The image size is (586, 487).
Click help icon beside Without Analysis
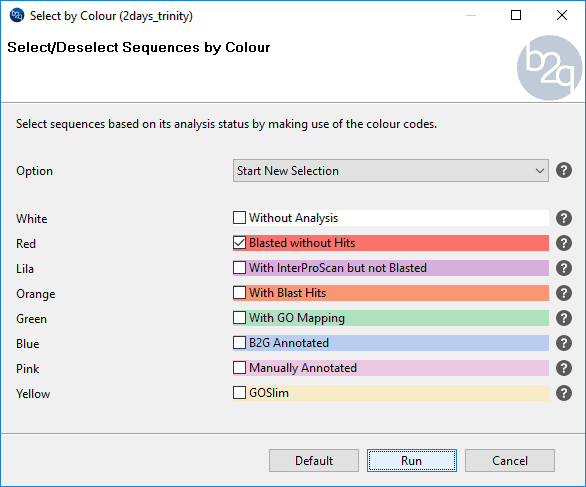click(564, 218)
